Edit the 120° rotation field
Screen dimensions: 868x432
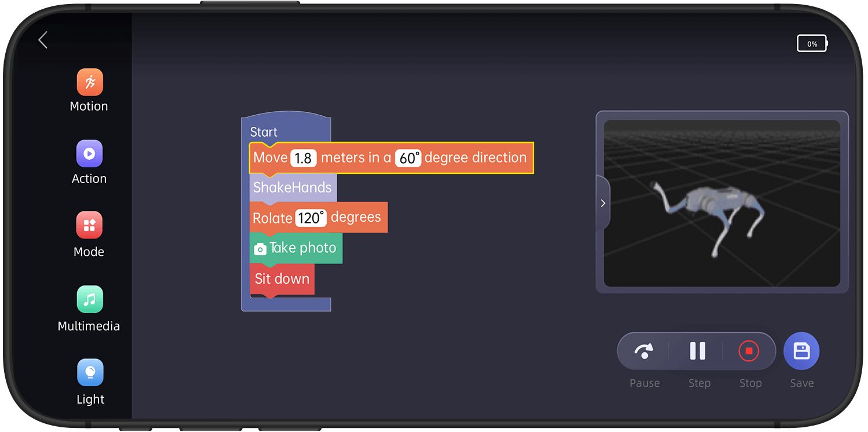pos(311,218)
